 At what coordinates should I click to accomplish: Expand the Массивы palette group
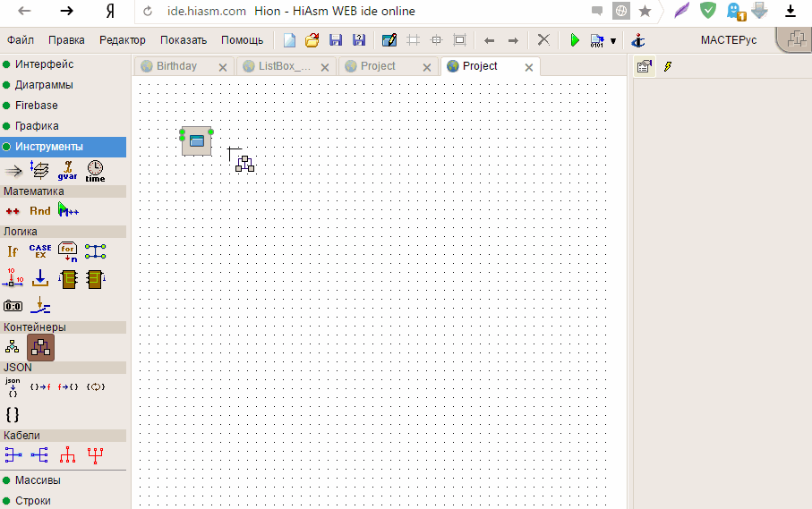click(x=38, y=480)
